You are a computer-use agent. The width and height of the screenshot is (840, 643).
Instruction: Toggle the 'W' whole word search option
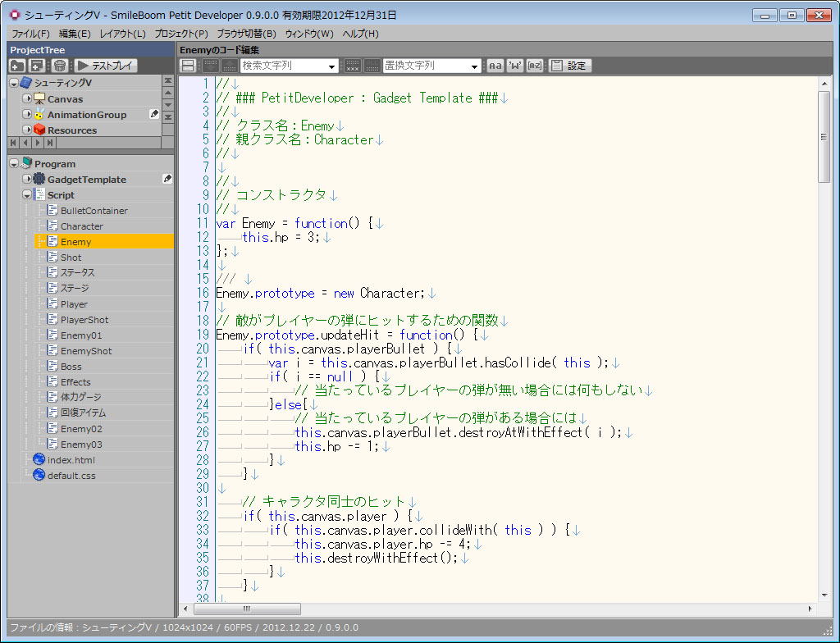tap(515, 66)
